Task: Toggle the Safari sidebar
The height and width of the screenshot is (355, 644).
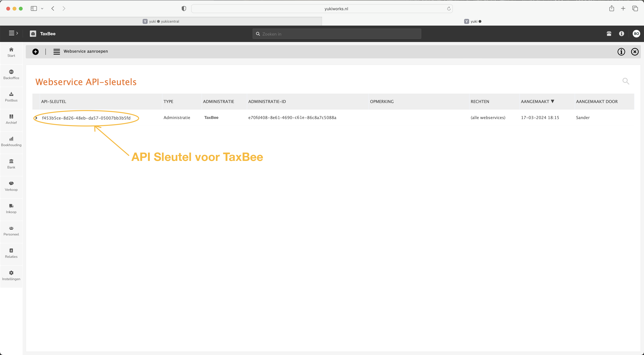Action: (x=34, y=8)
